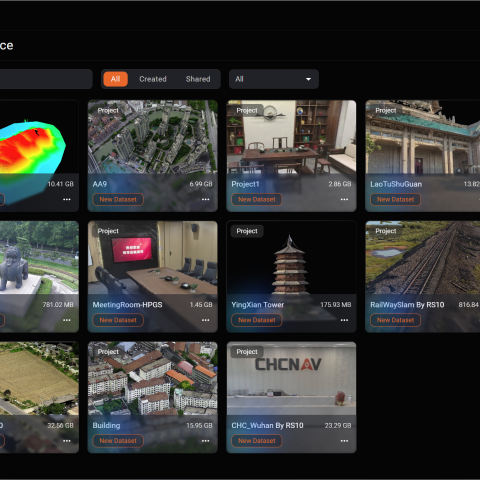Image resolution: width=480 pixels, height=480 pixels.
Task: Open more options for 781.02 MB project
Action: (x=67, y=320)
